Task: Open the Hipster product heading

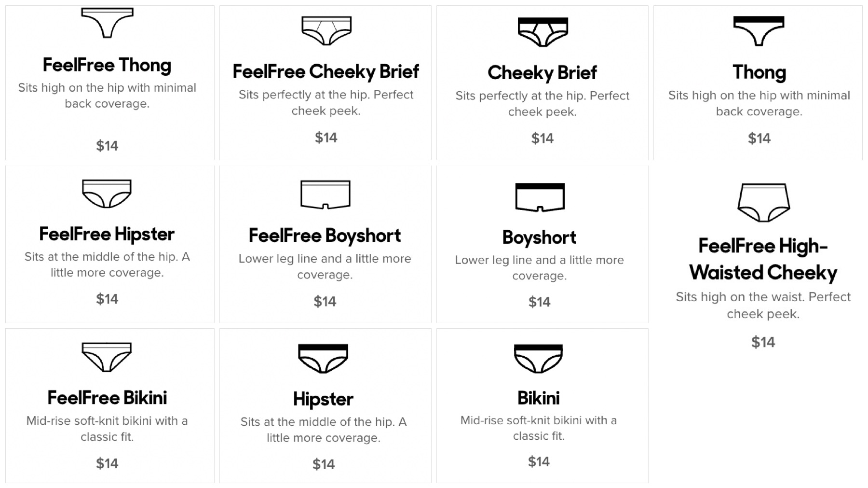Action: 323,399
